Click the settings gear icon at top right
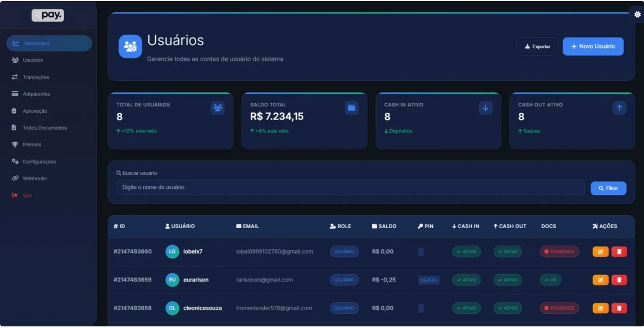644x328 pixels. 637,15
